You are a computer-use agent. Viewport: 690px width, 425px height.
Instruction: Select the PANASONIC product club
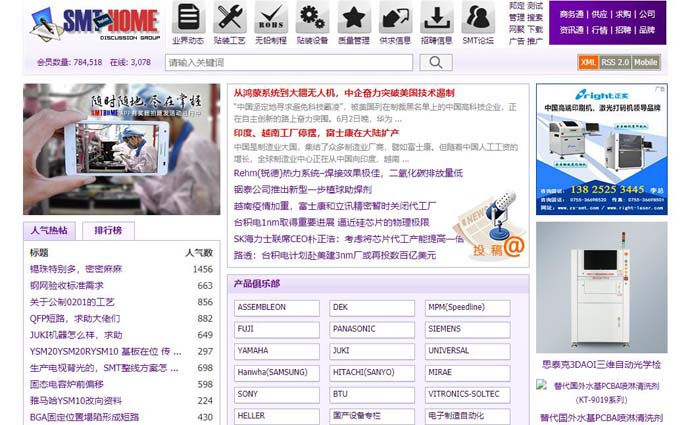pyautogui.click(x=372, y=330)
